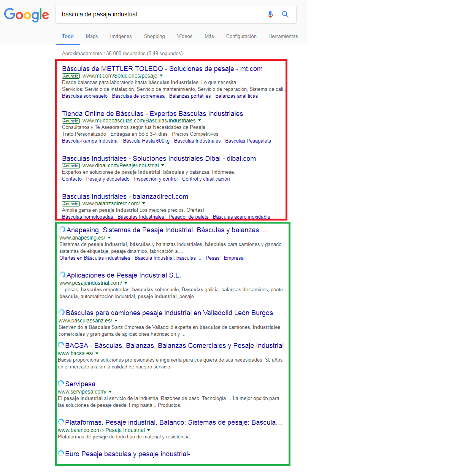This screenshot has height=473, width=476.
Task: Open the Configuración menu
Action: pyautogui.click(x=241, y=36)
